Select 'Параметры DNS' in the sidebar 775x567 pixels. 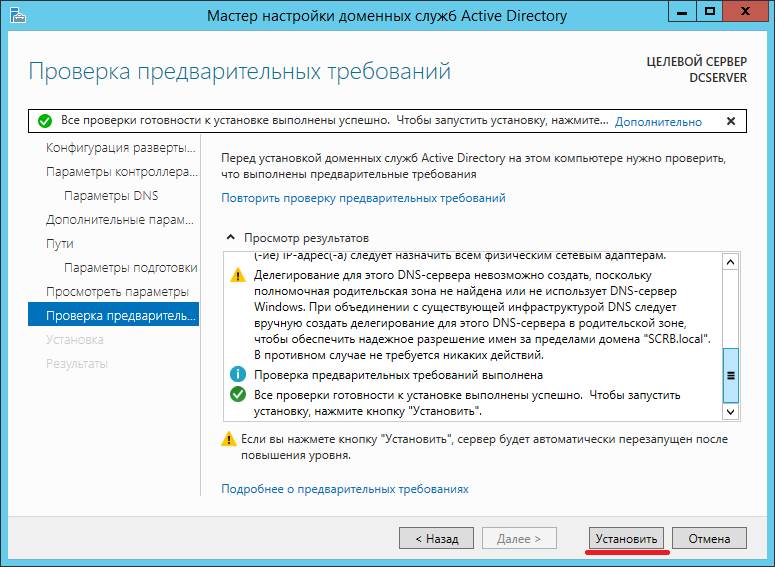[x=111, y=195]
